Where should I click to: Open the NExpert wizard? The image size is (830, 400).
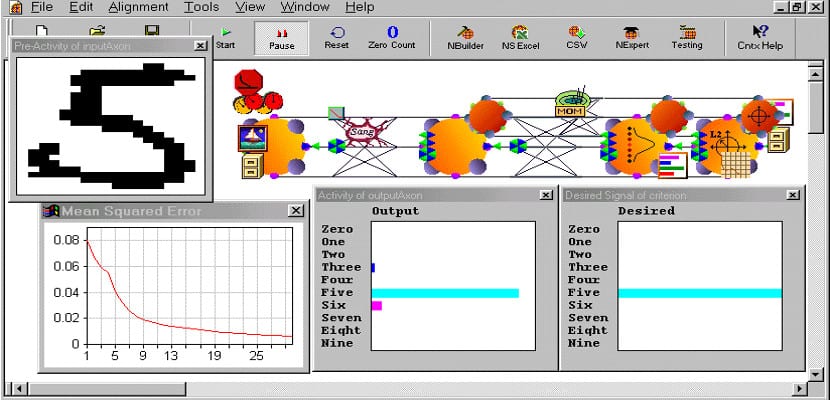[632, 39]
